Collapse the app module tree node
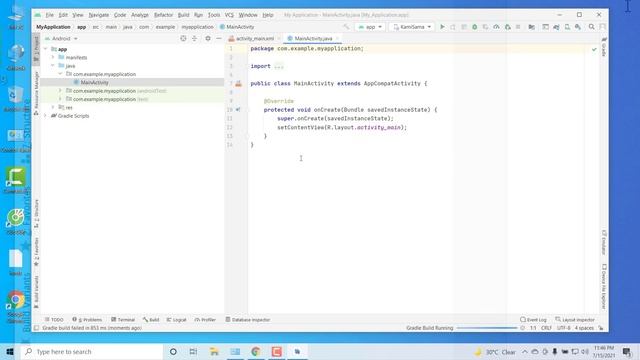The width and height of the screenshot is (640, 360). tap(46, 49)
